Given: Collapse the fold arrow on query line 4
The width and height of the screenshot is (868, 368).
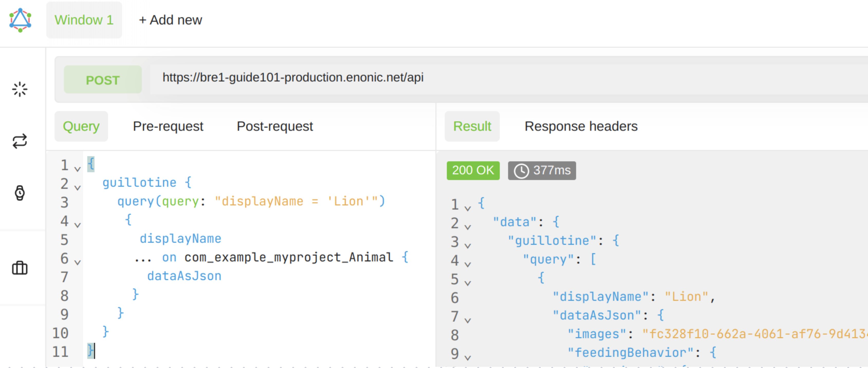Looking at the screenshot, I should point(78,225).
